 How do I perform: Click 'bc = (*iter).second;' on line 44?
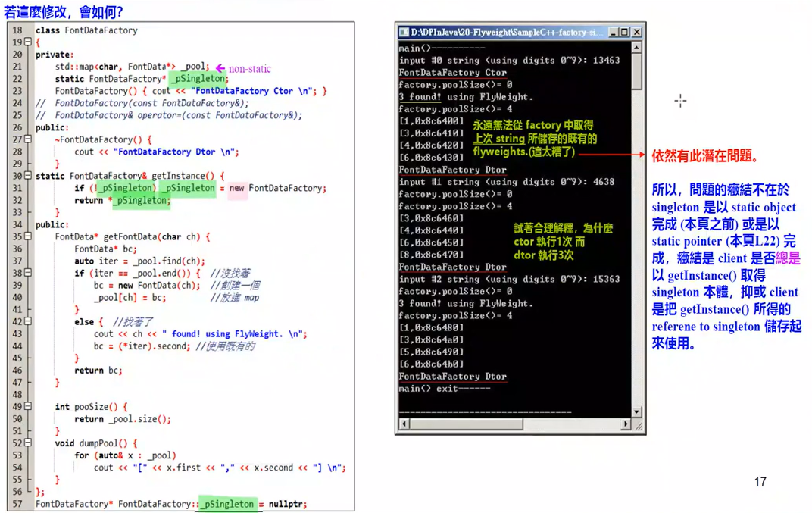(142, 346)
